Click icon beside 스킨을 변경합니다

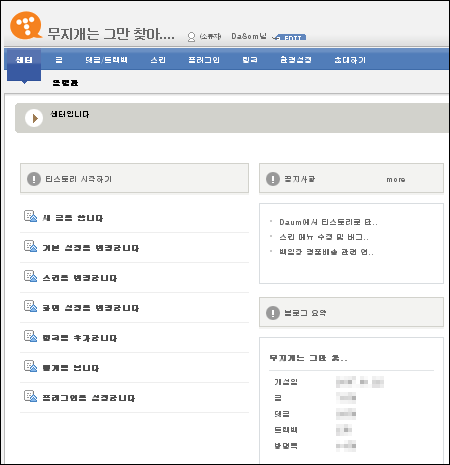[30, 276]
